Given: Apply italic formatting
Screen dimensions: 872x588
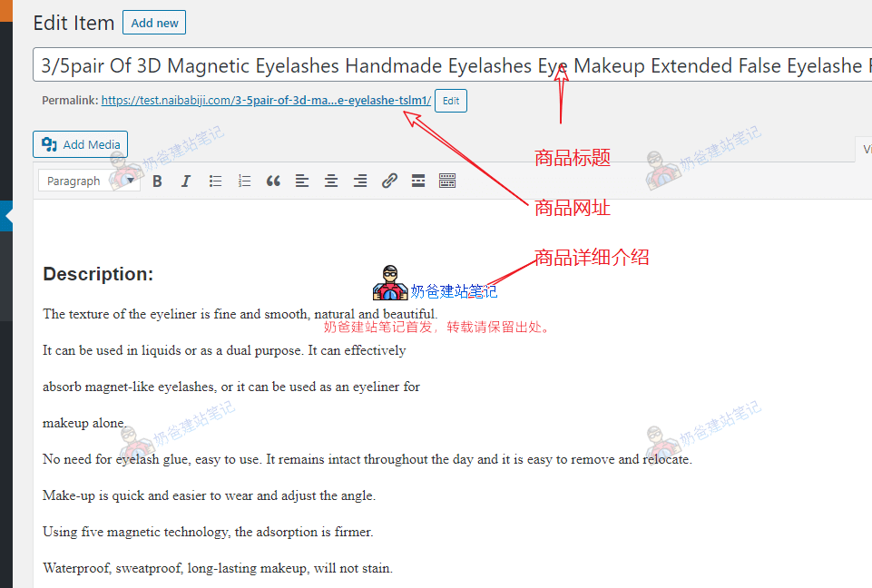Looking at the screenshot, I should pyautogui.click(x=186, y=181).
